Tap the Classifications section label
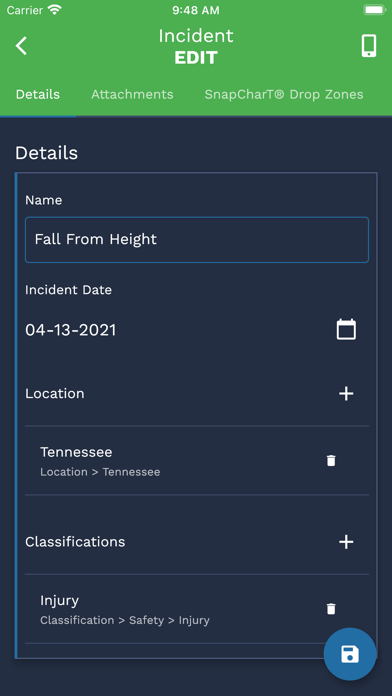This screenshot has height=696, width=392. point(75,542)
